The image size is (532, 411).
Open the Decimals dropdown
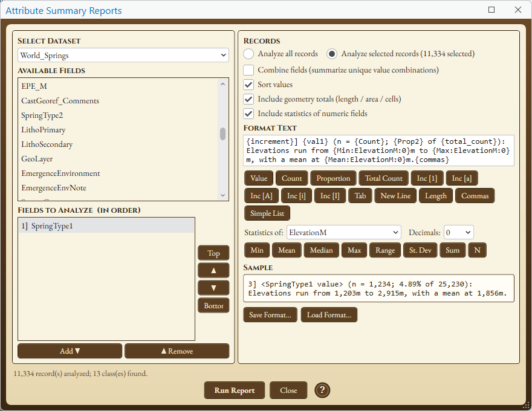click(x=458, y=233)
